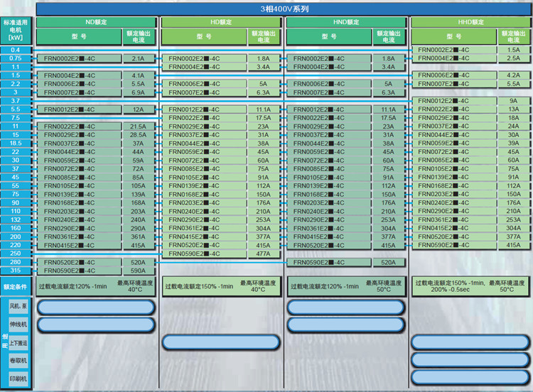Click the 28.5A current cell in ND column
Screen dimensions: 533x392
coord(139,135)
